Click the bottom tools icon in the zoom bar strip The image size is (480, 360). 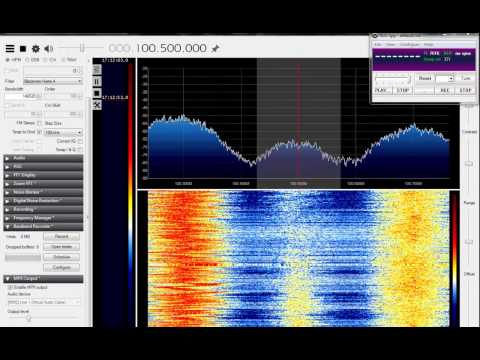(x=97, y=105)
